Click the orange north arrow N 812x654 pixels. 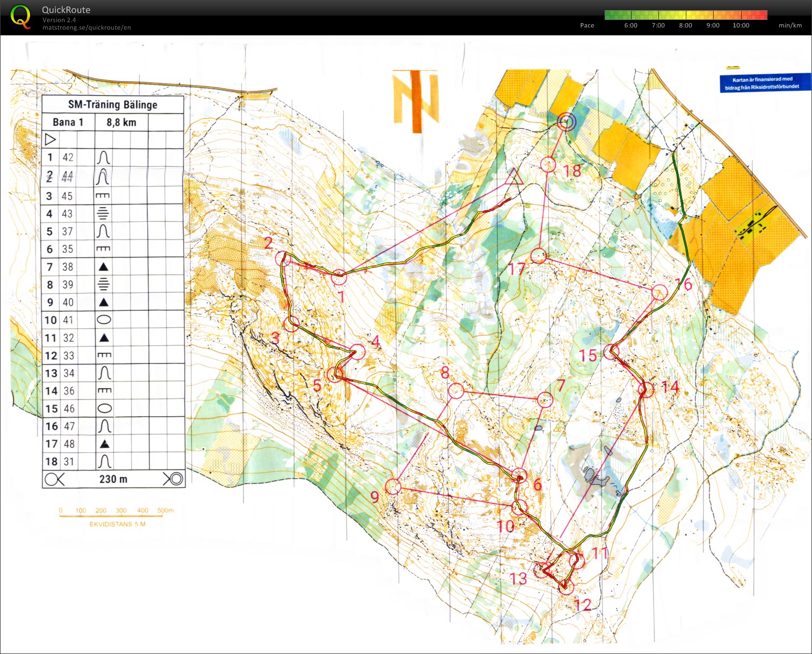pos(415,101)
